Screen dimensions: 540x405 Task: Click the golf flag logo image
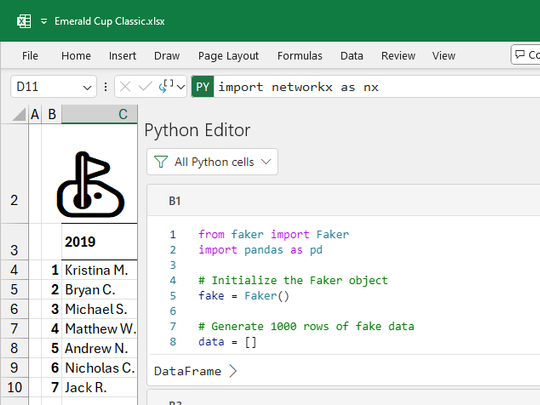point(90,184)
